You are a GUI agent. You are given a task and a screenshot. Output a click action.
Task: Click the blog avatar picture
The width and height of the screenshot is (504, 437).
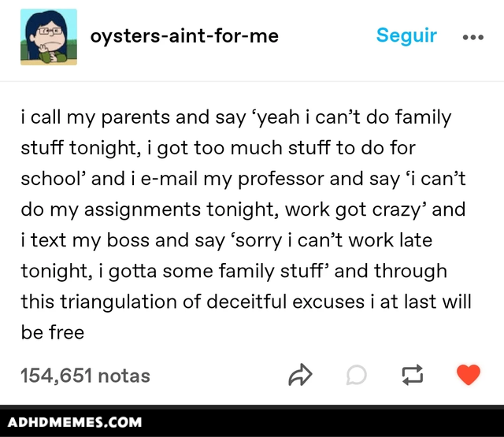(49, 36)
